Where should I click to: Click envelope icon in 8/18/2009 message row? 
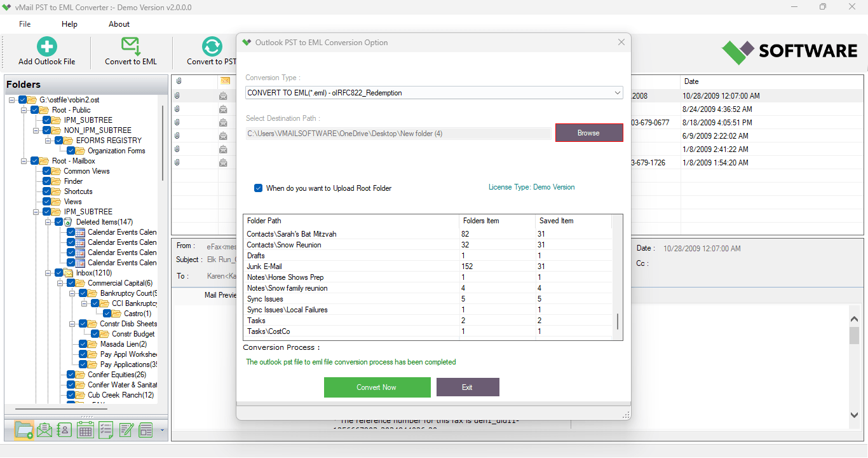pyautogui.click(x=224, y=123)
